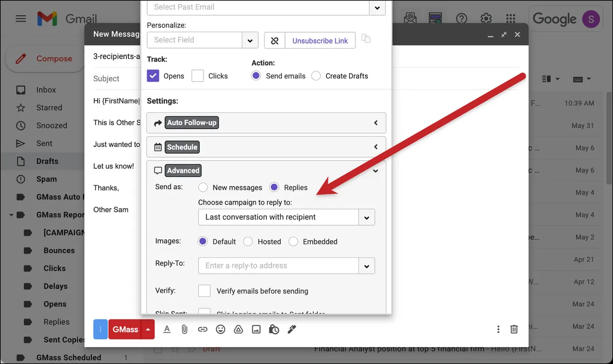Open the Clicks label in the sidebar

tap(55, 269)
